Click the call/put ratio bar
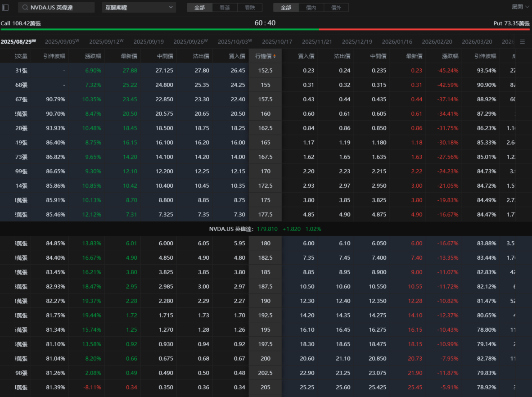Screen dimensions: 532x397 [266, 29]
